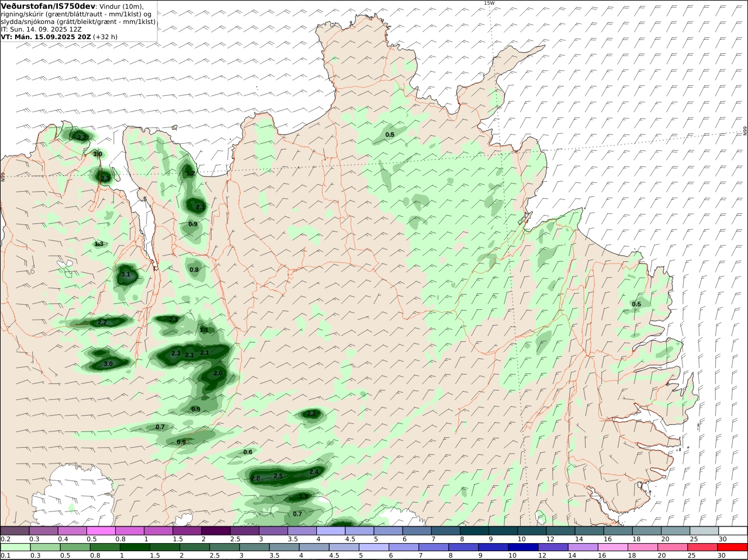
Task: Click the VT: Mán. 15.09.2025 20Z valid time
Action: [46, 37]
